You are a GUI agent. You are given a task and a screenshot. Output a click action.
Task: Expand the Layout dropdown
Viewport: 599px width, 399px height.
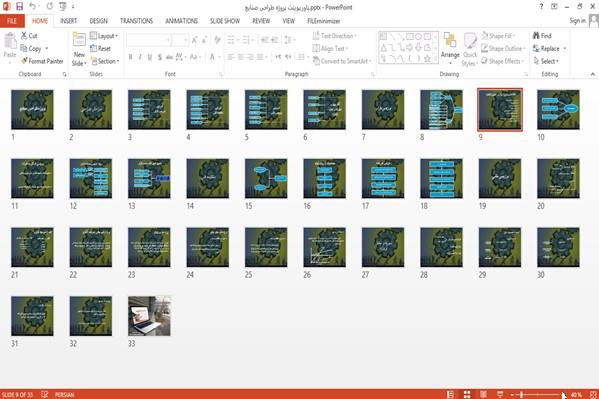click(x=104, y=36)
